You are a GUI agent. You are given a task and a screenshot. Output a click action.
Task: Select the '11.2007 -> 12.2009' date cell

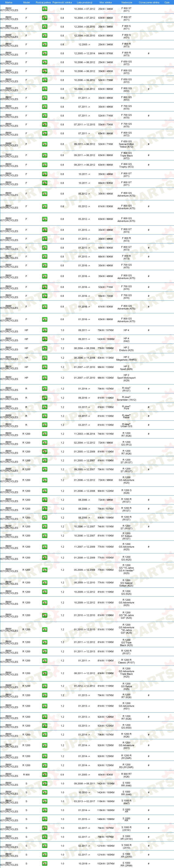[x=84, y=547]
